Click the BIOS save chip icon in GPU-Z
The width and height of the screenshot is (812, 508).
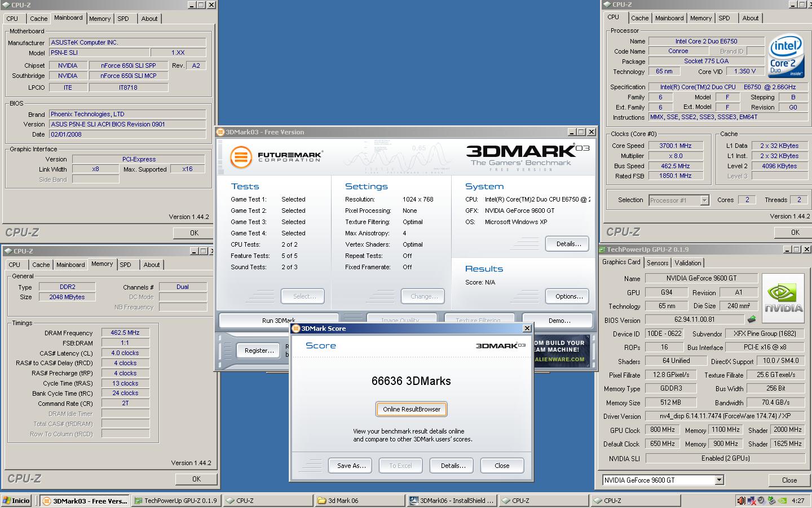tap(751, 319)
